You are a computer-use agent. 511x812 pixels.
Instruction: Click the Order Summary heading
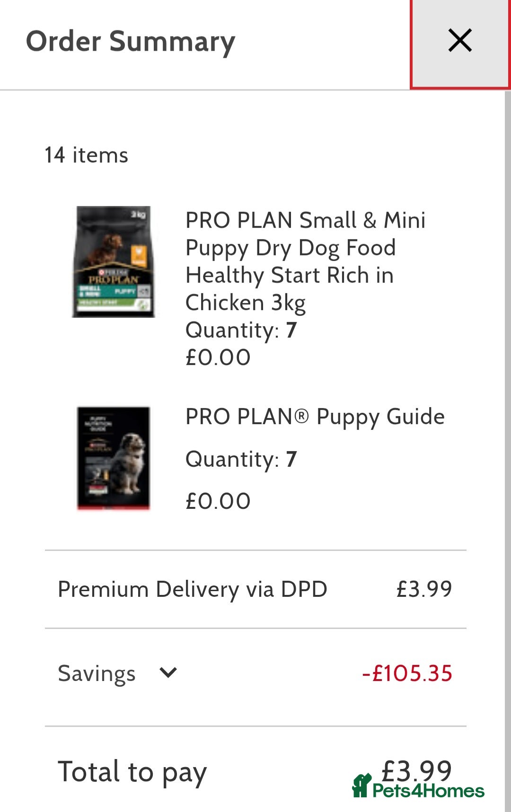[131, 42]
